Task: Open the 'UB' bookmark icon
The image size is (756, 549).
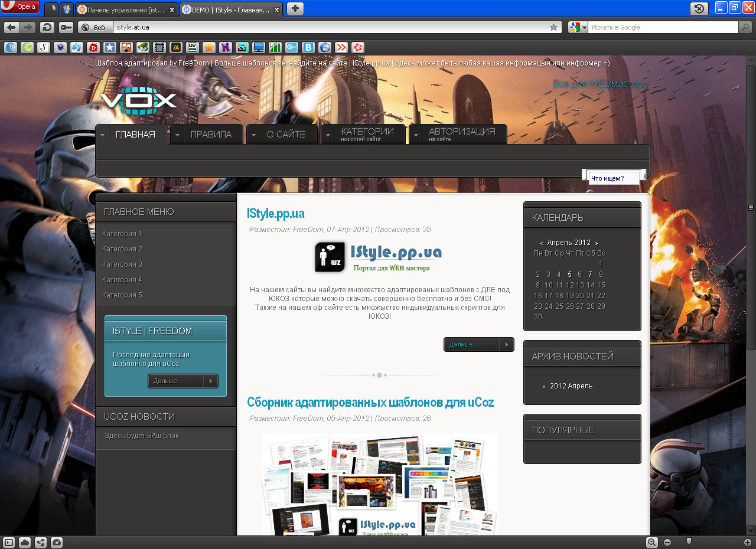Action: click(x=193, y=48)
